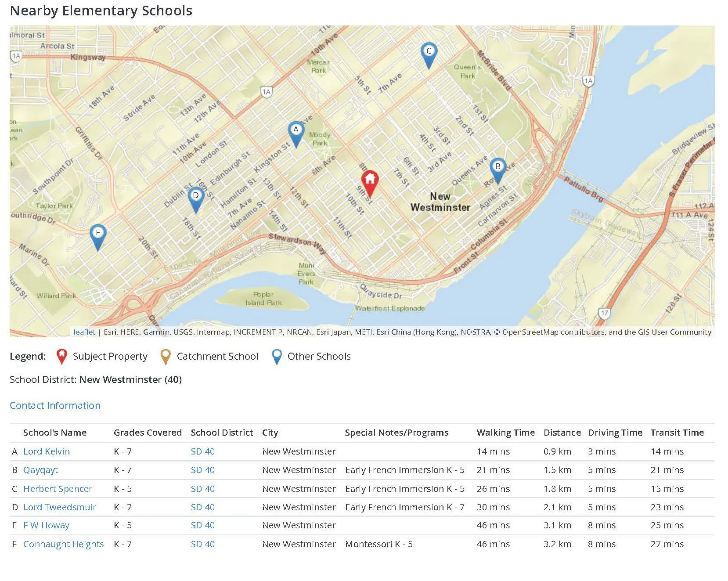This screenshot has height=581, width=728.
Task: Click SD 40 link for Connaught Heights
Action: pyautogui.click(x=203, y=544)
